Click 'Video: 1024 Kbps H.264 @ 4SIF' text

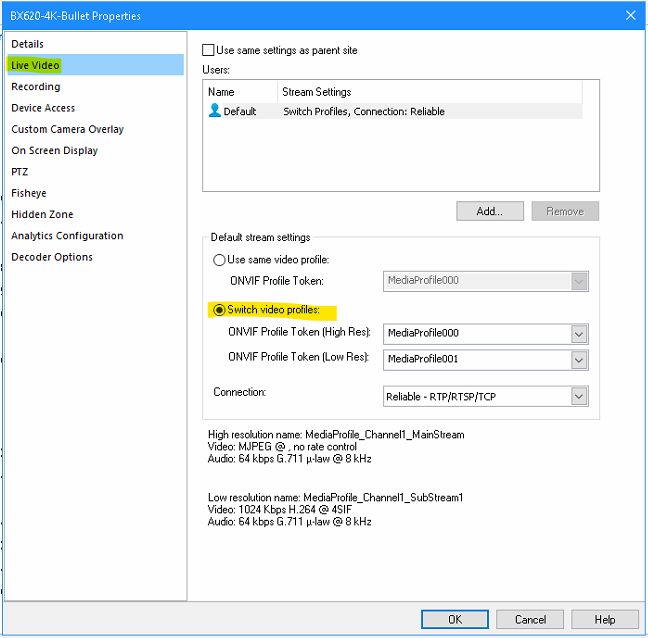(280, 509)
